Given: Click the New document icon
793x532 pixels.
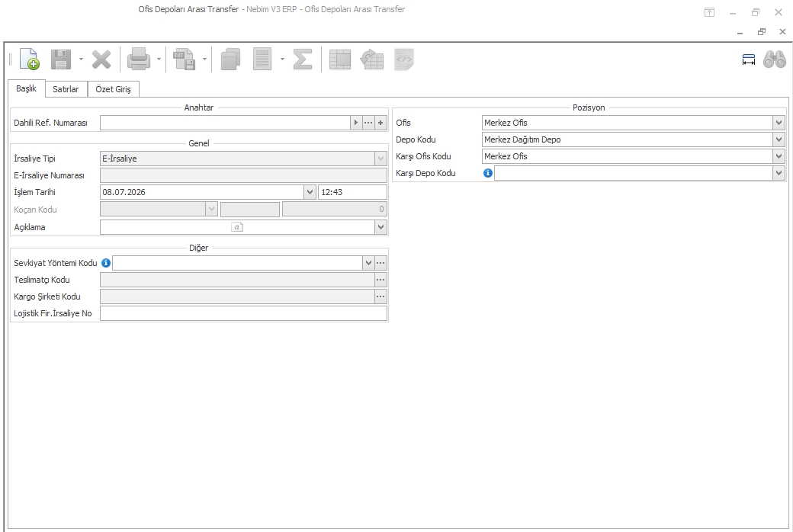Looking at the screenshot, I should (29, 59).
